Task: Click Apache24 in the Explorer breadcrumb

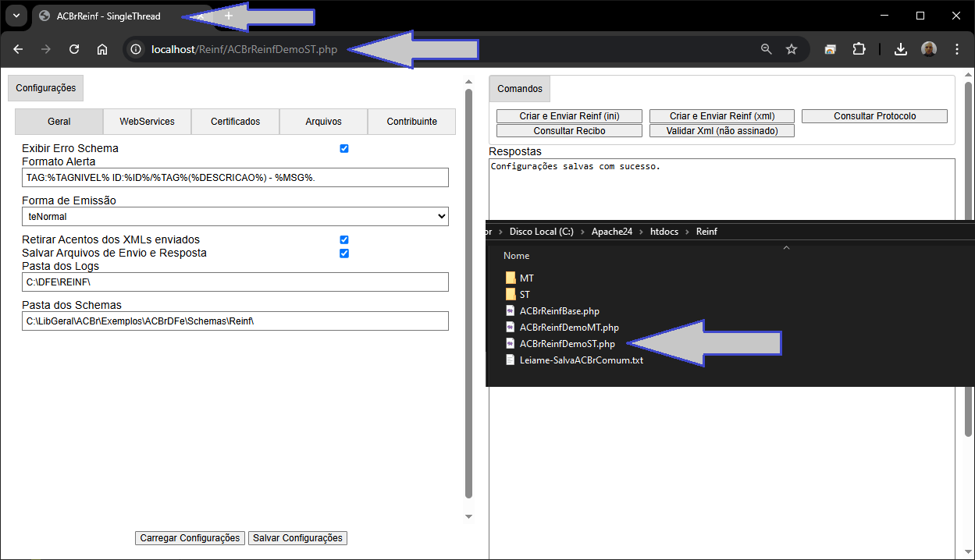Action: point(612,232)
